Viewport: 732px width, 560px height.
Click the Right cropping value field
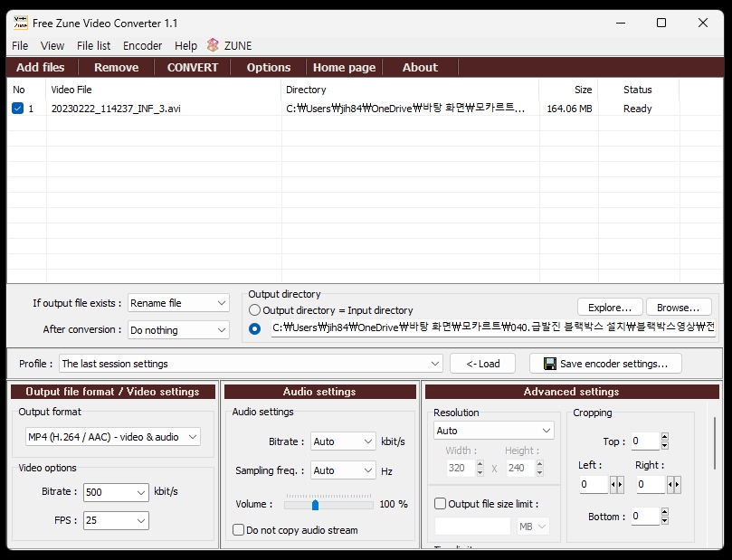click(x=651, y=484)
